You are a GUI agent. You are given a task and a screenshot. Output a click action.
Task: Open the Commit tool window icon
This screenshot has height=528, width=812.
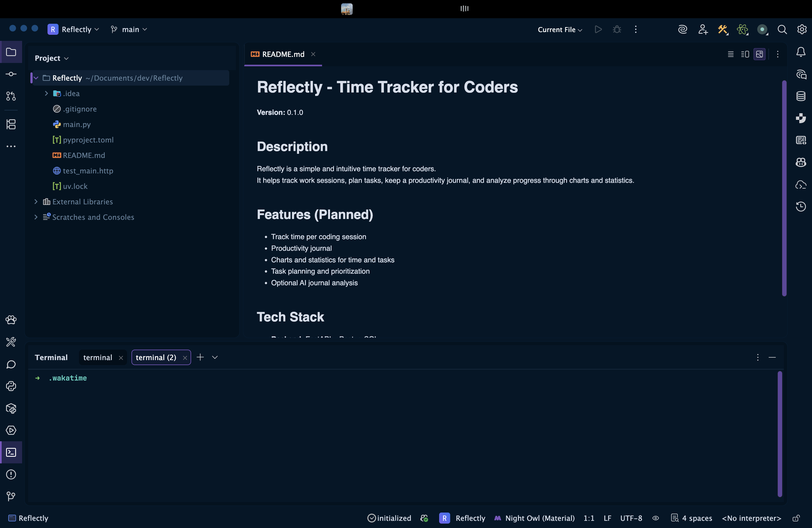point(11,74)
